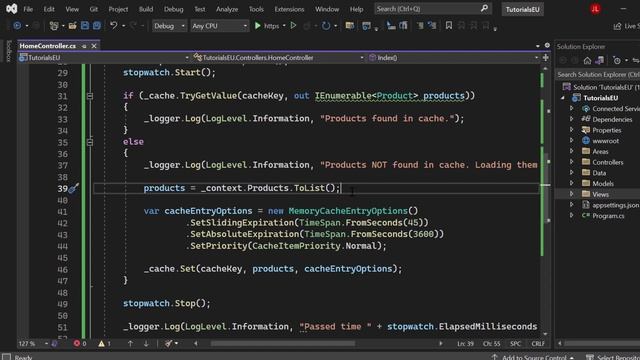Select the wwwroot folder
This screenshot has height=360, width=640.
point(605,141)
